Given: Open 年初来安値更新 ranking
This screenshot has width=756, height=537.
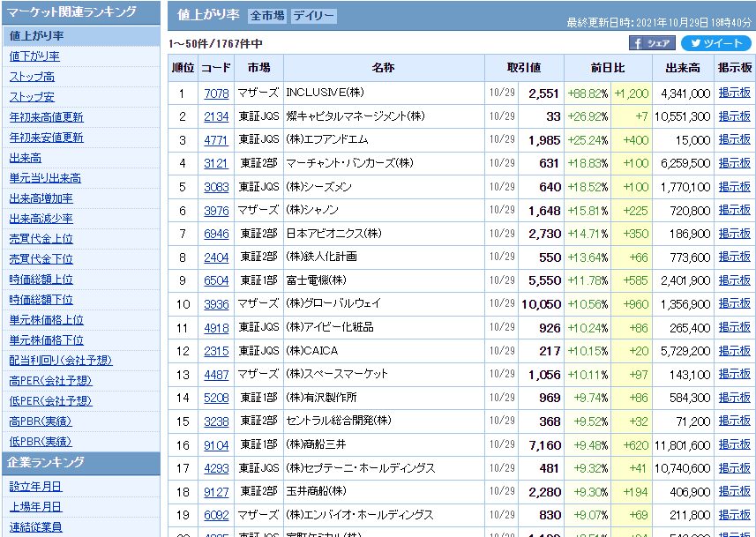Looking at the screenshot, I should (46, 138).
